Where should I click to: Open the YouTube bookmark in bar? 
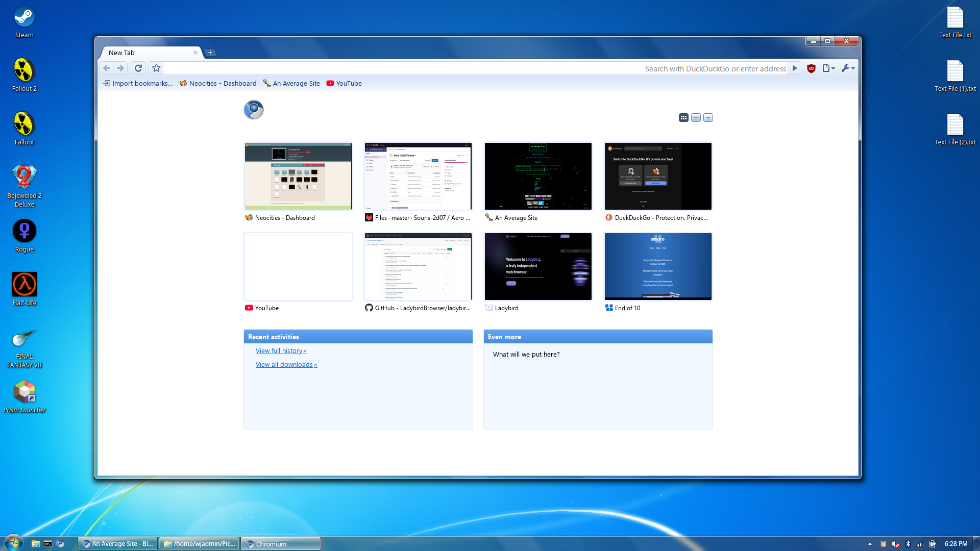tap(344, 84)
